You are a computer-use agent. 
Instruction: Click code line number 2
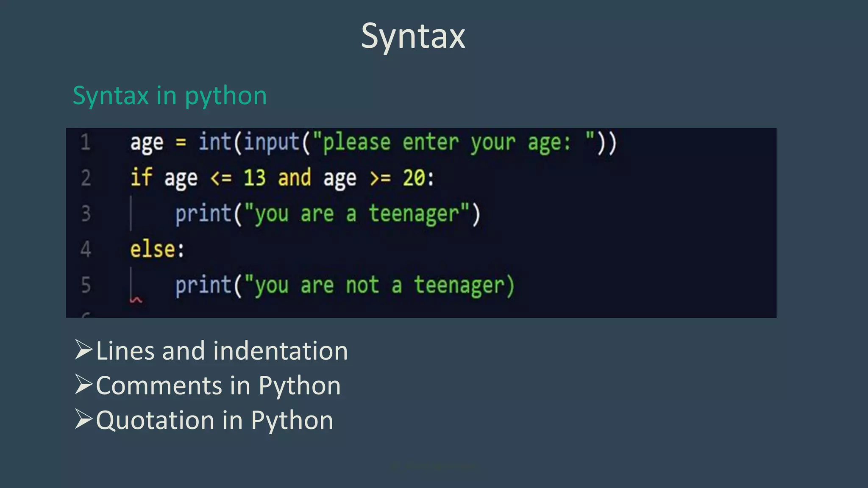tap(86, 177)
